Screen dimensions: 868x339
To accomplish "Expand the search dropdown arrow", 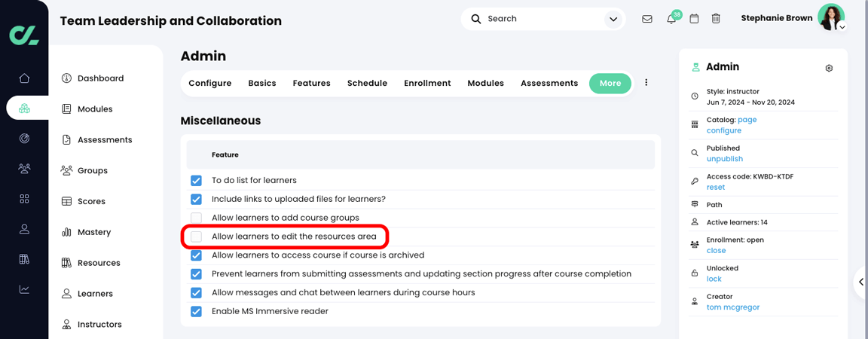I will click(x=613, y=20).
